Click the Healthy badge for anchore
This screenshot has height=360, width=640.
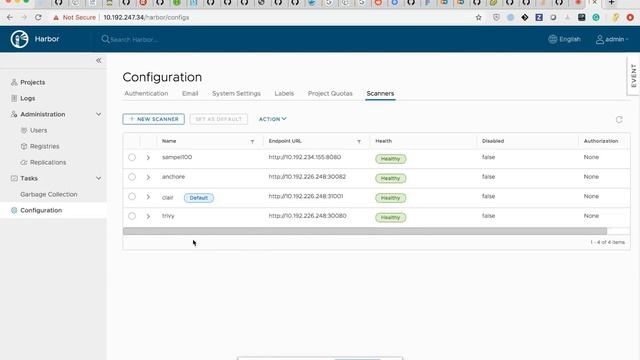[x=391, y=178]
